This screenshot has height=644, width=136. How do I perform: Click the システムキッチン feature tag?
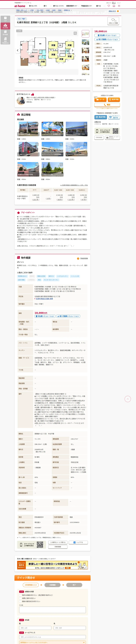[x=62, y=276]
